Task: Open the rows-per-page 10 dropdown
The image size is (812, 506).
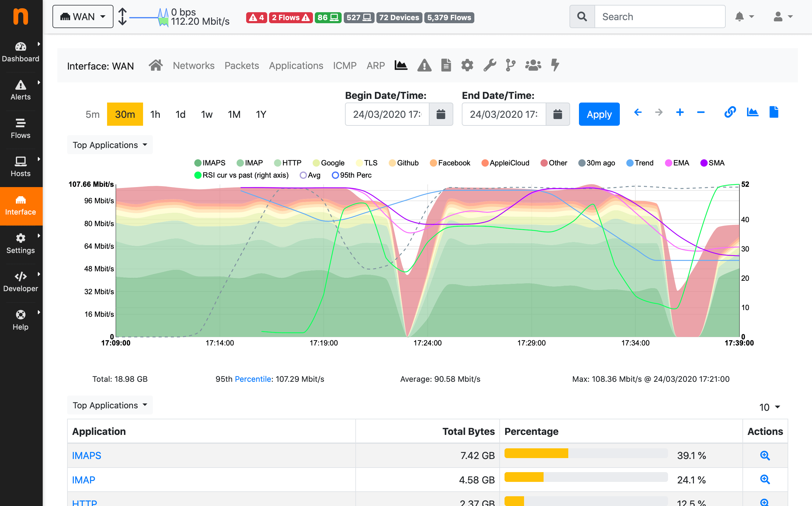Action: click(x=769, y=407)
